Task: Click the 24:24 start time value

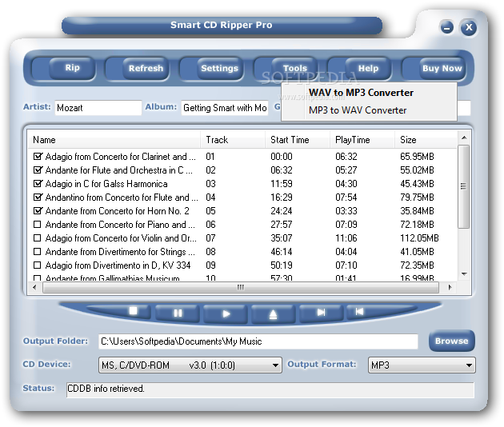Action: pyautogui.click(x=282, y=211)
